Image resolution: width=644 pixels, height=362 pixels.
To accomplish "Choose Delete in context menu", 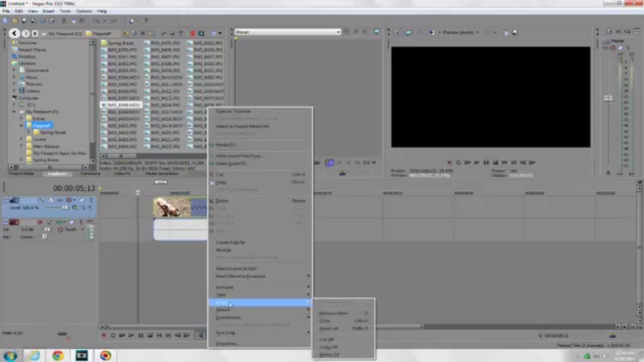I will point(260,201).
